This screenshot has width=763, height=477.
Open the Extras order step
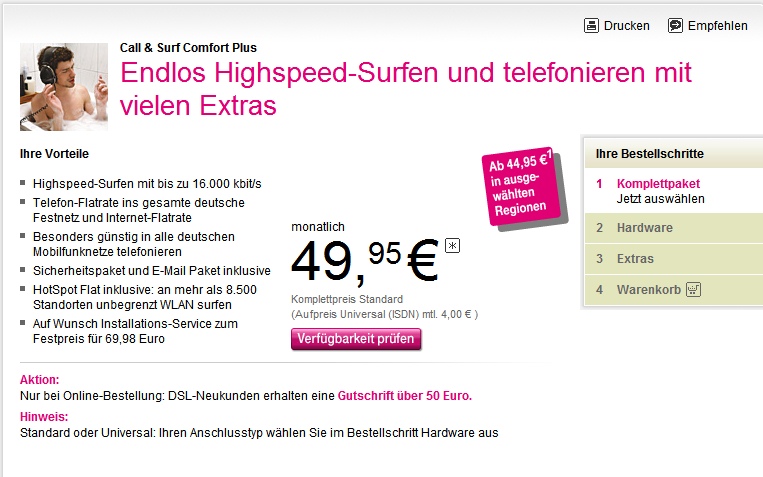pos(635,259)
